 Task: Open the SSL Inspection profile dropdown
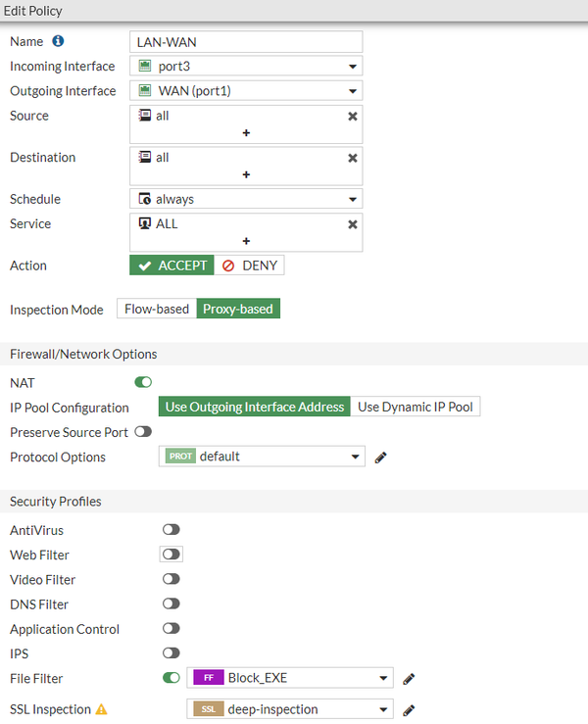click(x=290, y=709)
